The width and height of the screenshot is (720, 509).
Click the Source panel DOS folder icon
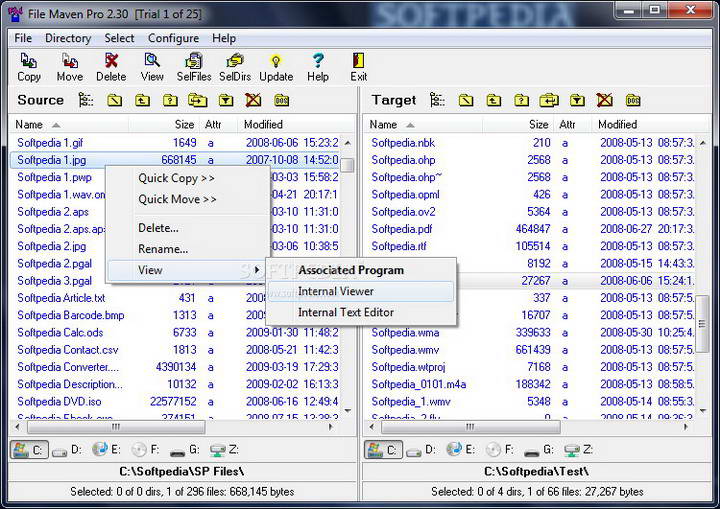point(281,100)
